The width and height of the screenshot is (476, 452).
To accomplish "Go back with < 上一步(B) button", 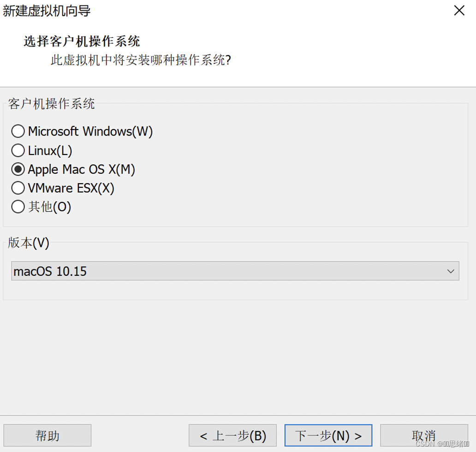I will [x=232, y=435].
